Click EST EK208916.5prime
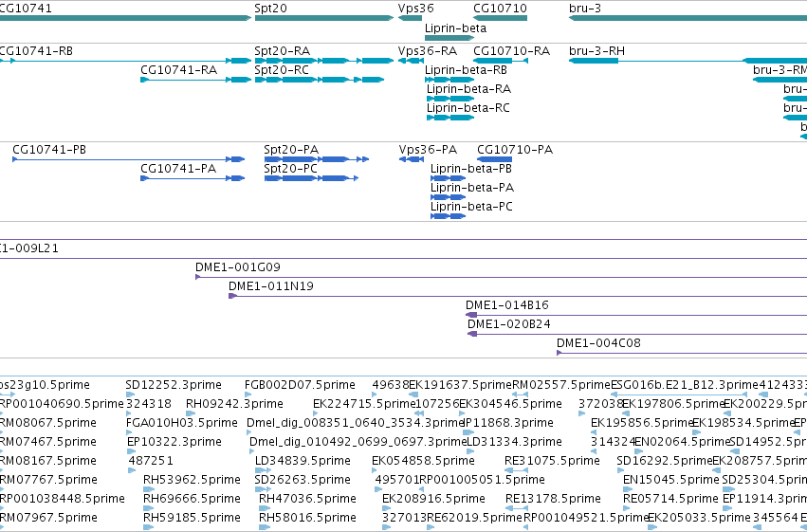Viewport: 807px width, 532px height. pos(434,499)
